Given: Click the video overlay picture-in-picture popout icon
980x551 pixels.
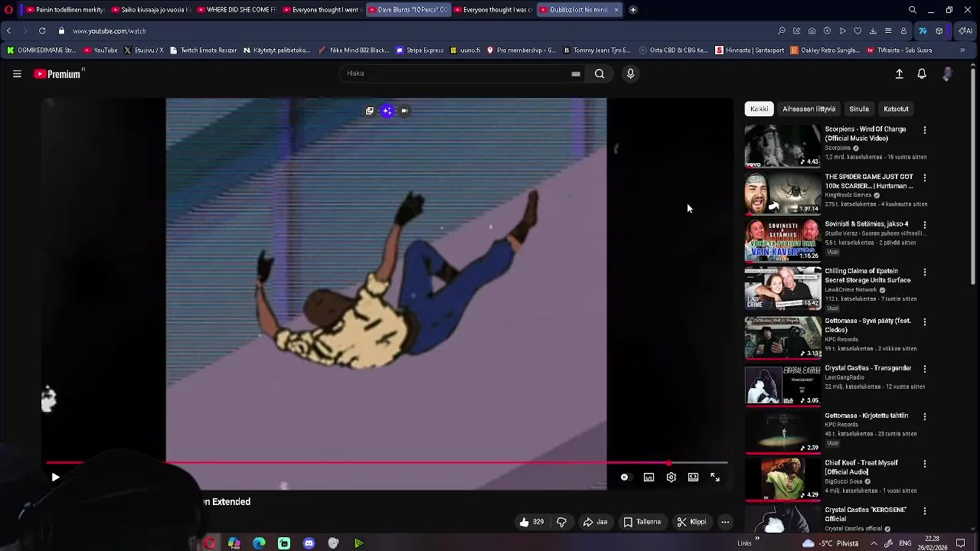Looking at the screenshot, I should pyautogui.click(x=370, y=111).
